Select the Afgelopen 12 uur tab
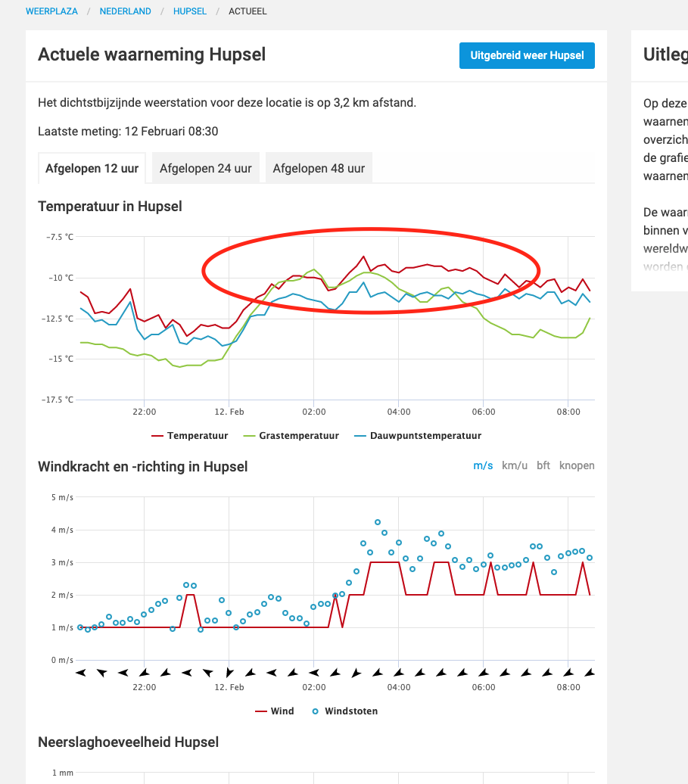688x784 pixels. [92, 168]
